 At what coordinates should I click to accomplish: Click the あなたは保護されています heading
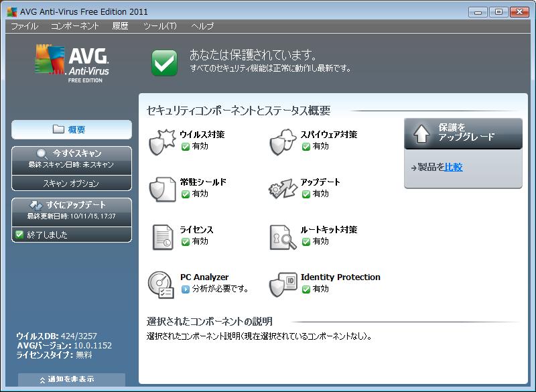[253, 55]
